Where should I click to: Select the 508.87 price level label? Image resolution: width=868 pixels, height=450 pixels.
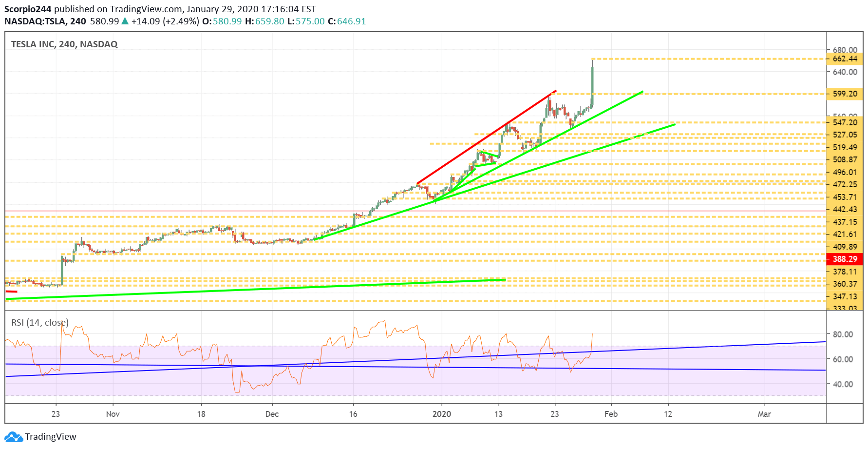coord(845,159)
